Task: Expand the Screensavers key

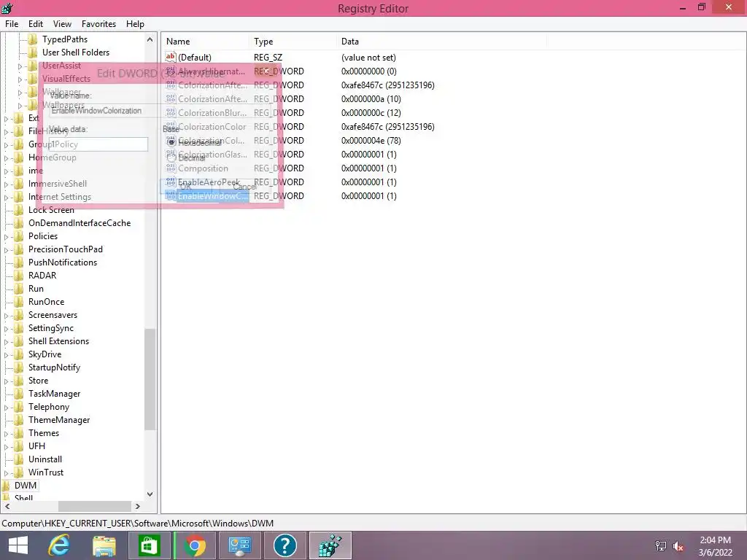Action: (6, 315)
